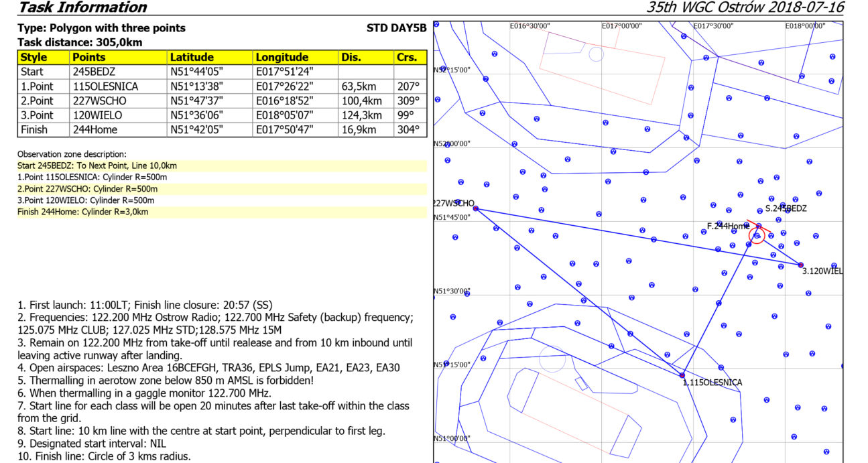Click highlighted Start 245BEDZ observation zone line
The height and width of the screenshot is (463, 868).
pyautogui.click(x=97, y=166)
